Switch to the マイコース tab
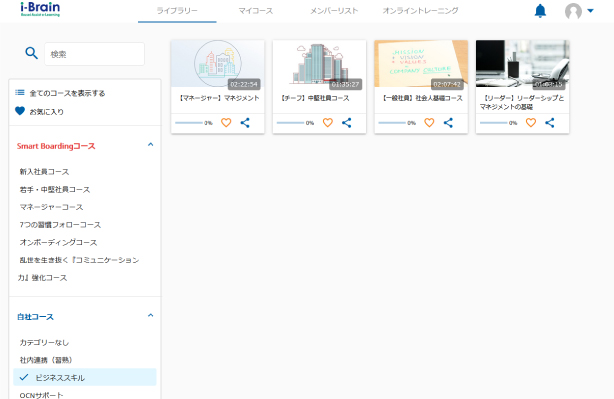The image size is (614, 399). coord(256,11)
